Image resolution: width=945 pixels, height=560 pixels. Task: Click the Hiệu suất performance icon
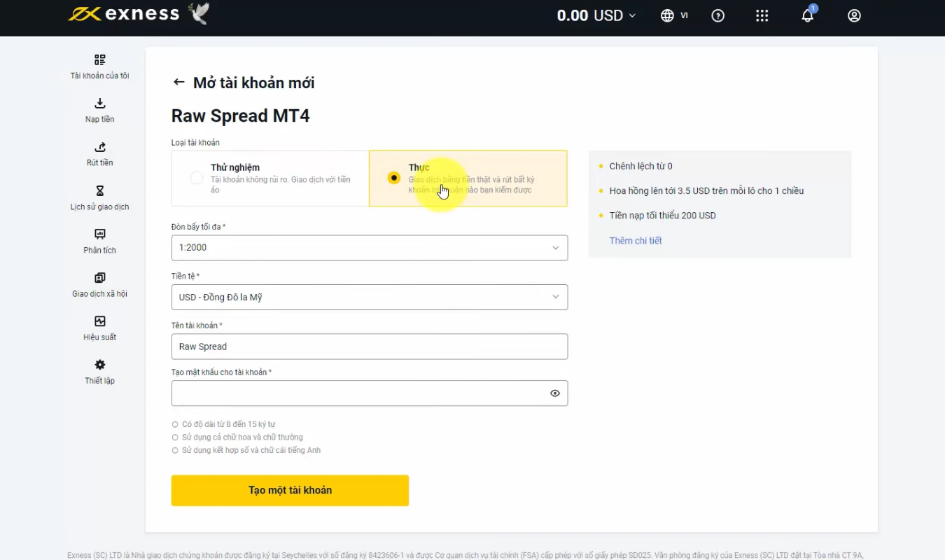click(100, 321)
